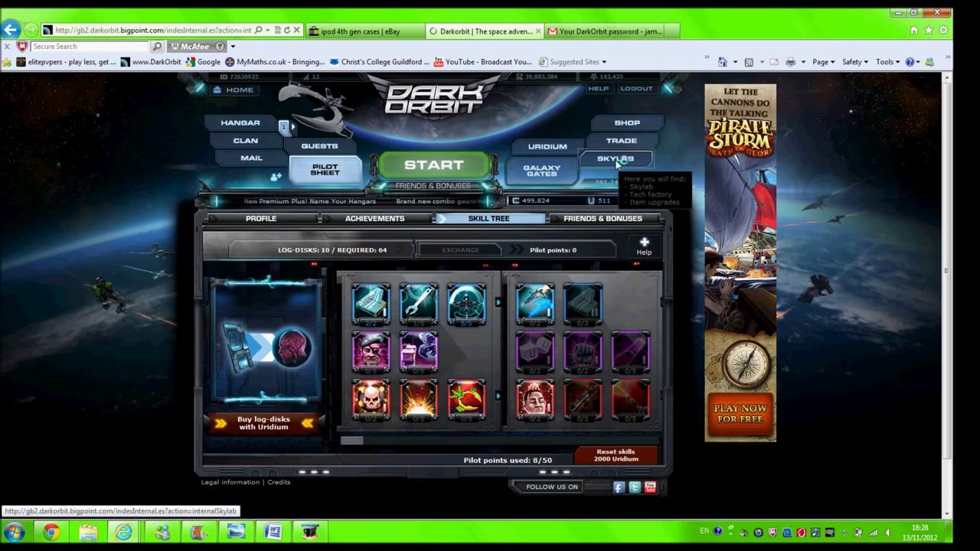Screen dimensions: 980x551
Task: Expand the Suggested Sites dropdown
Action: (604, 62)
